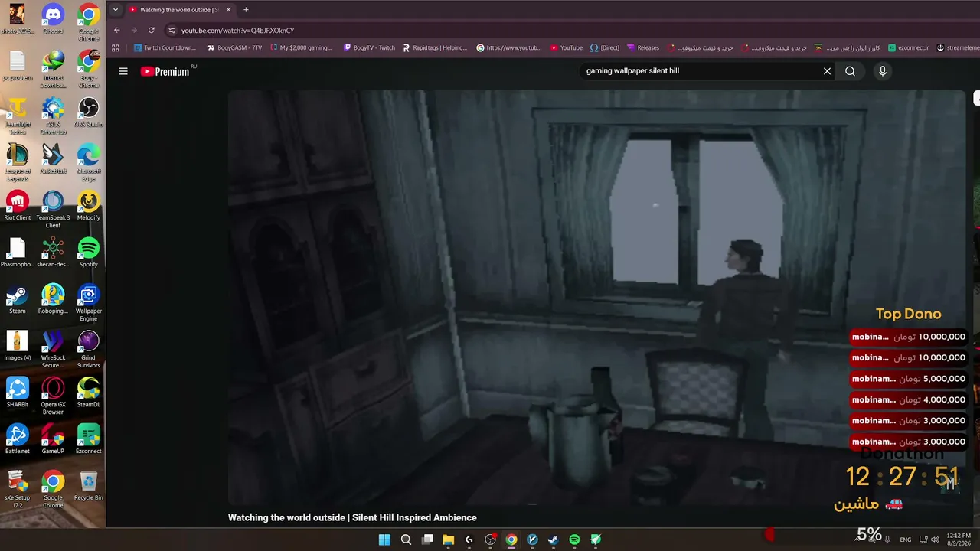Launch OBS Studio from the desktop
The height and width of the screenshot is (551, 980).
[x=89, y=112]
